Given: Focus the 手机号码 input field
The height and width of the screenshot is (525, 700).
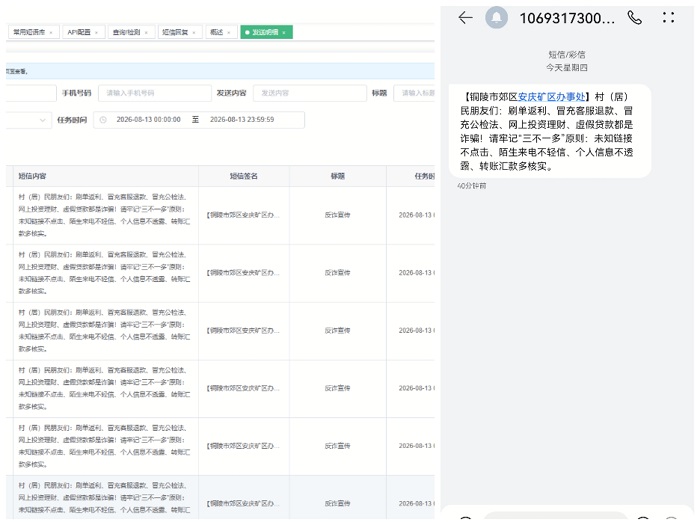Looking at the screenshot, I should click(x=154, y=93).
